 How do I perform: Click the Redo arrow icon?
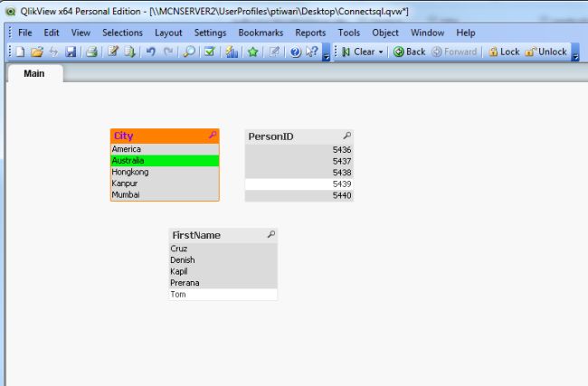click(x=168, y=52)
